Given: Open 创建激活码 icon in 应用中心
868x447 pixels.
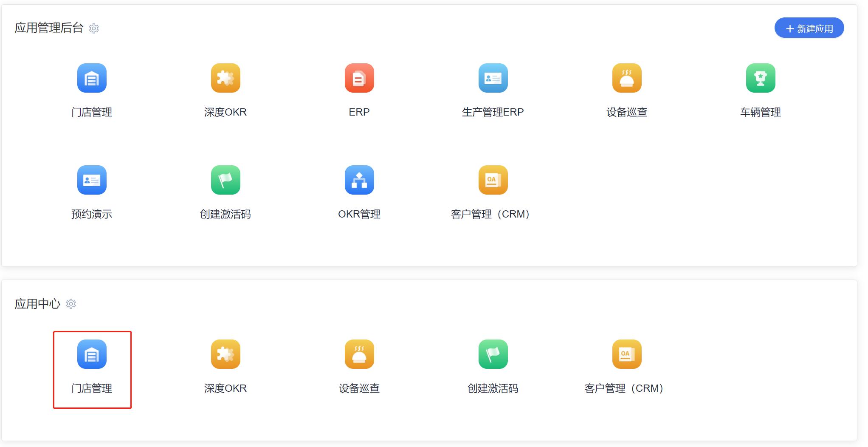Looking at the screenshot, I should [x=493, y=354].
